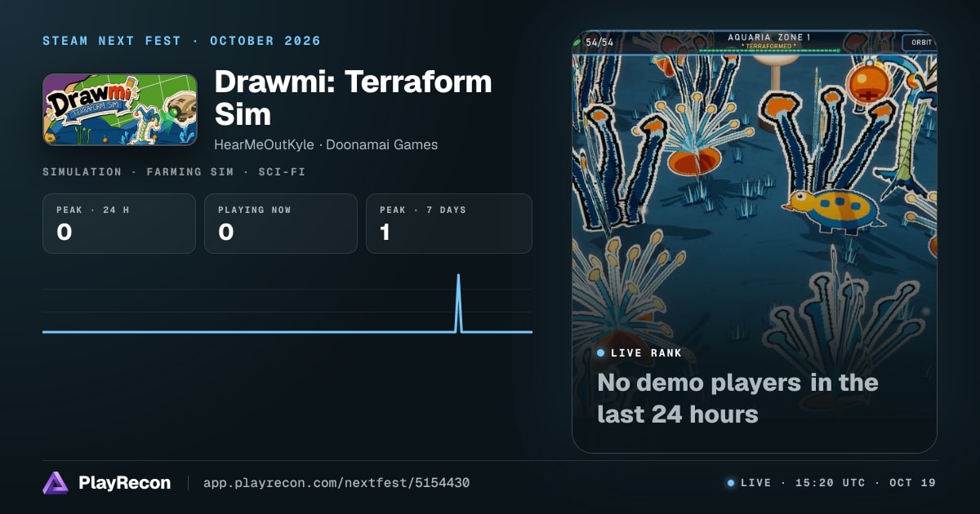Image resolution: width=980 pixels, height=514 pixels.
Task: Click the Live status dot in footer
Action: click(731, 483)
